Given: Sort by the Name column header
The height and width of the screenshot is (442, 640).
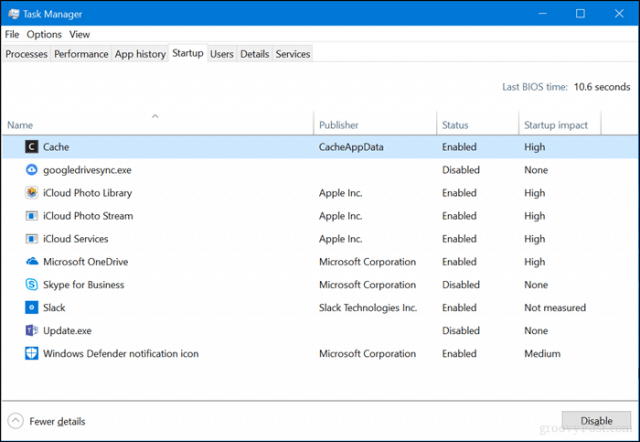Looking at the screenshot, I should 158,124.
